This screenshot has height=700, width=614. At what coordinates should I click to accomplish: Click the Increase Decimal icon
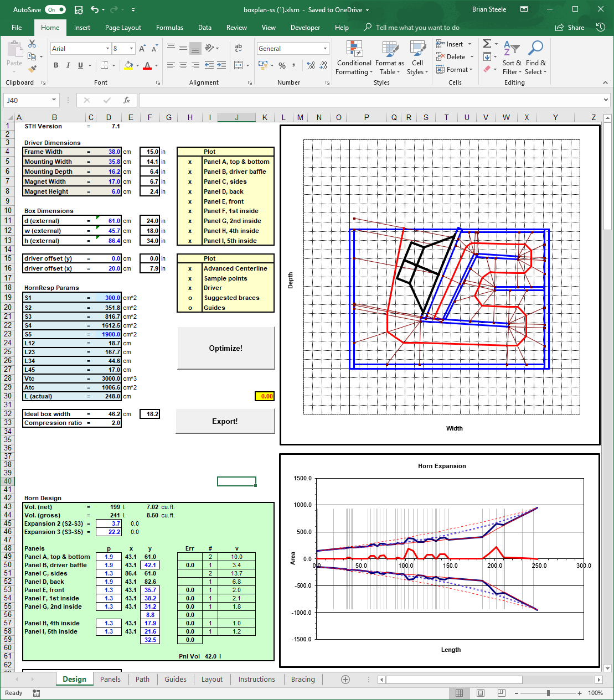tap(311, 65)
